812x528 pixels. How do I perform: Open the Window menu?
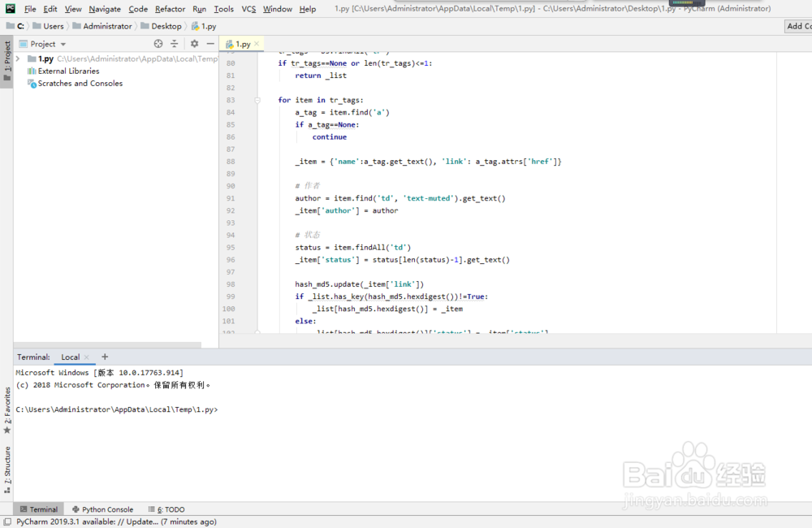tap(278, 9)
